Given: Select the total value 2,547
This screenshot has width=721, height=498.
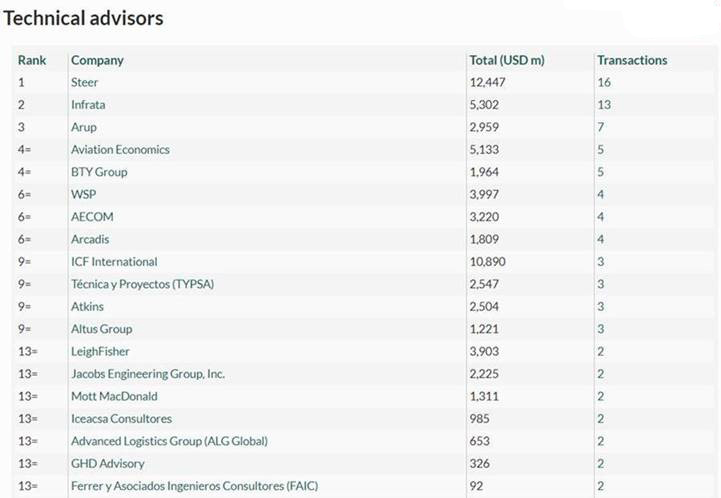Looking at the screenshot, I should (484, 284).
